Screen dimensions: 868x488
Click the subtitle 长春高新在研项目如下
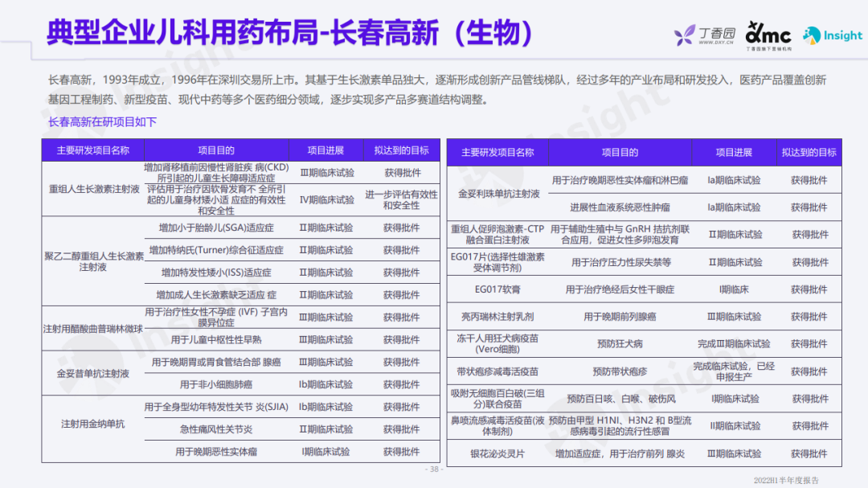(102, 122)
